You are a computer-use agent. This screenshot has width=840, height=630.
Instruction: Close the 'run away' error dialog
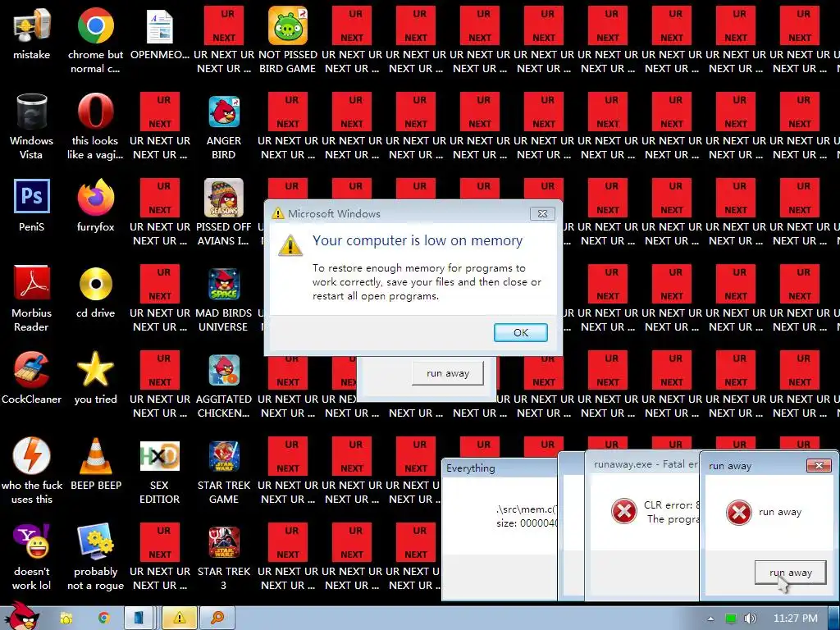pos(819,466)
